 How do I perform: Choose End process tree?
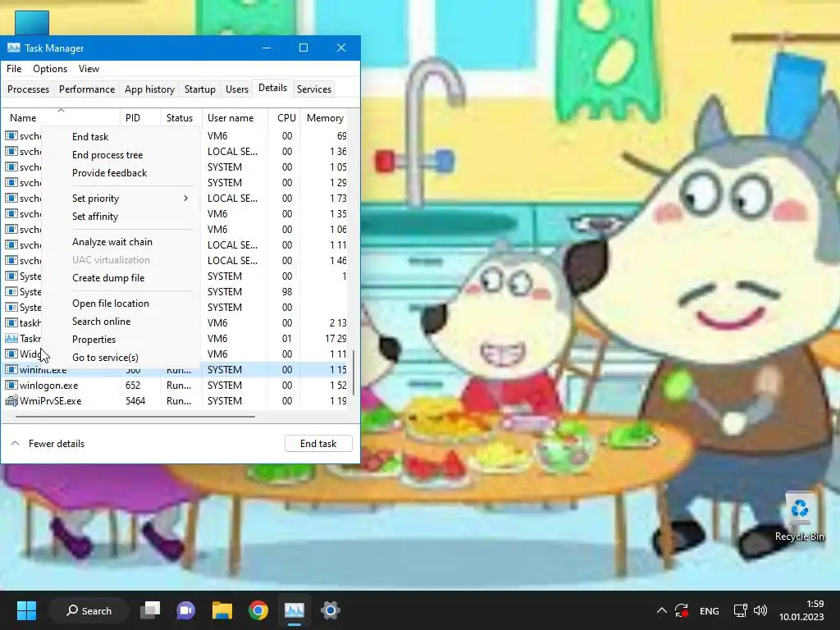[x=107, y=155]
